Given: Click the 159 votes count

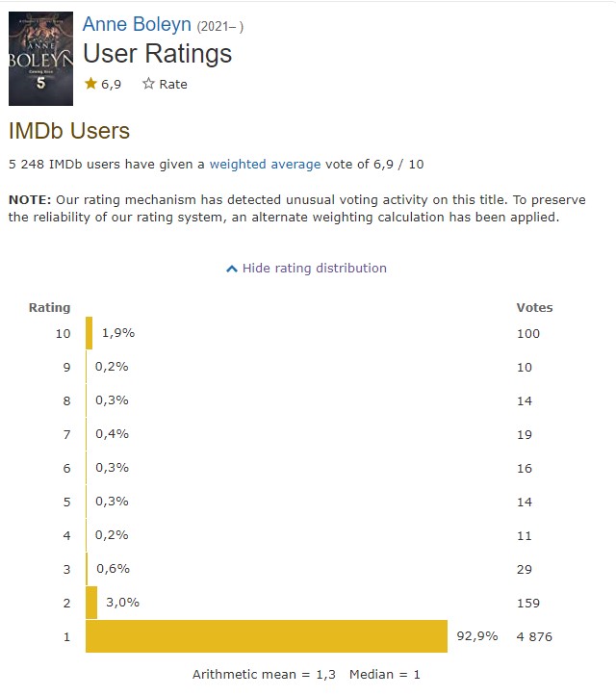Looking at the screenshot, I should pyautogui.click(x=528, y=603).
